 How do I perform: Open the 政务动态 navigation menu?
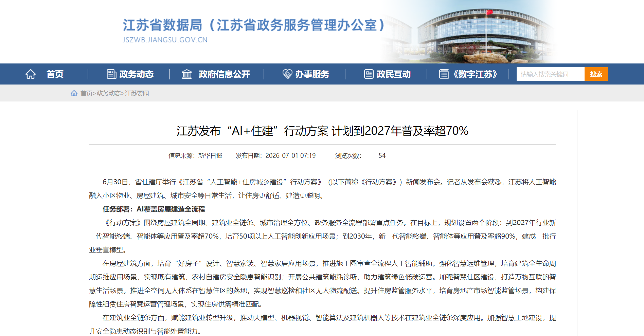coord(137,74)
